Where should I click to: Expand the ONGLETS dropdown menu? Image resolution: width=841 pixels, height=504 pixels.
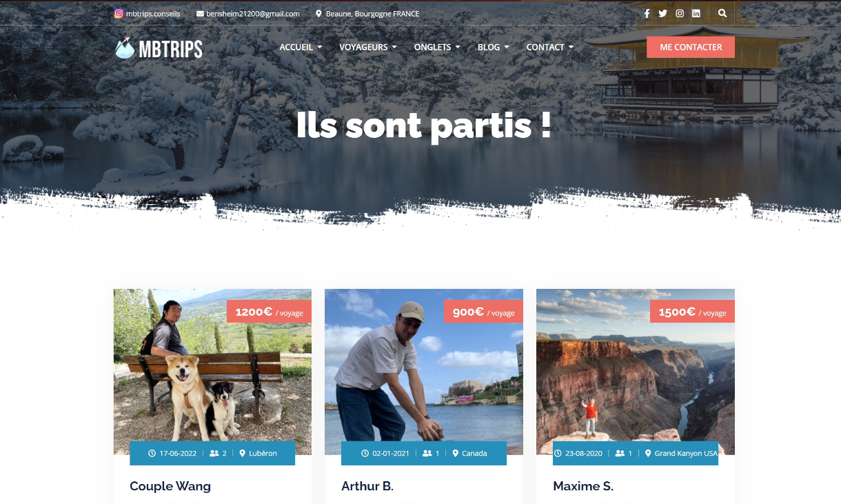click(x=437, y=47)
